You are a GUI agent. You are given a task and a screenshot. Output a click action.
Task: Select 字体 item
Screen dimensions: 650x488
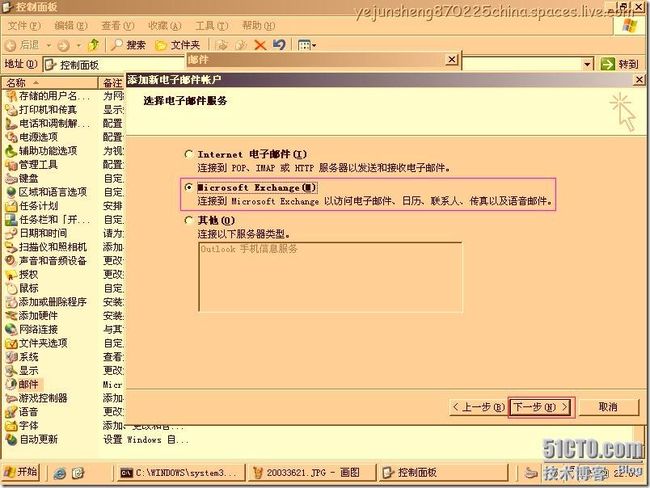coord(22,425)
